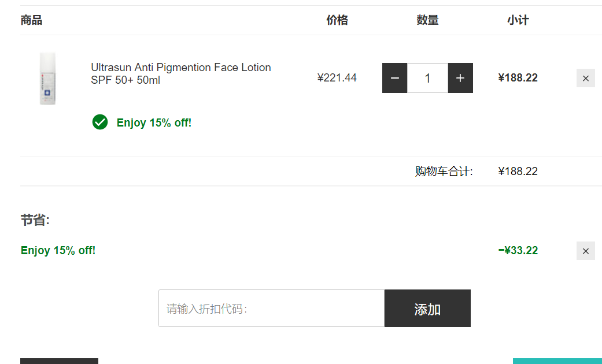Click the teal button at bottom right
Viewport: 602px width, 364px height.
coord(557,361)
